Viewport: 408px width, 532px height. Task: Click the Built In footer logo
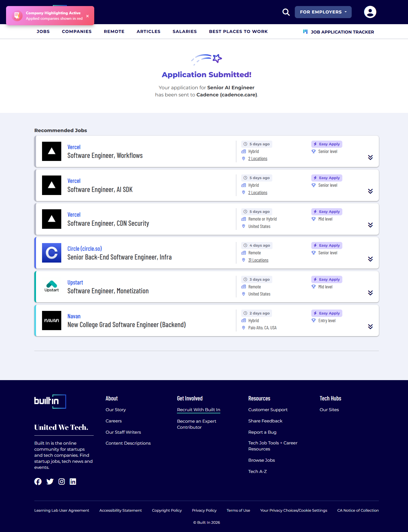pyautogui.click(x=50, y=401)
